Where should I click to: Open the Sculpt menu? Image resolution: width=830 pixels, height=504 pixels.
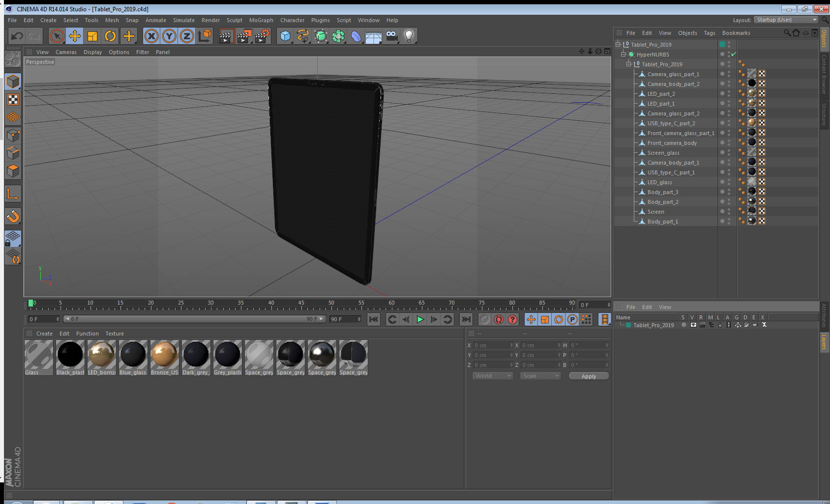pyautogui.click(x=234, y=20)
